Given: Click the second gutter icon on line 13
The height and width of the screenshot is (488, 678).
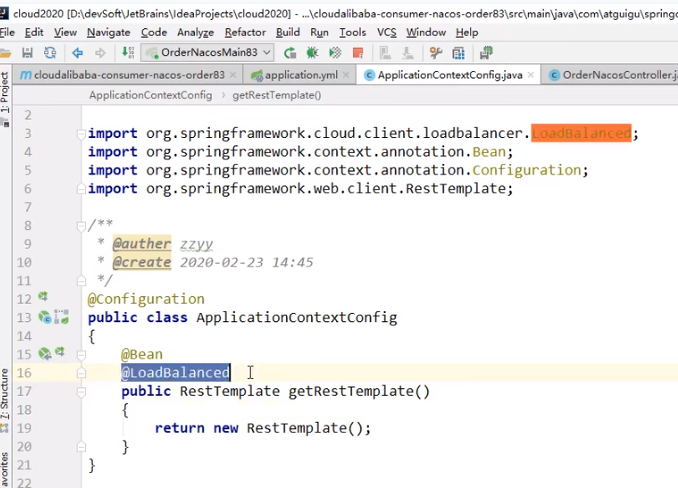Looking at the screenshot, I should point(61,317).
